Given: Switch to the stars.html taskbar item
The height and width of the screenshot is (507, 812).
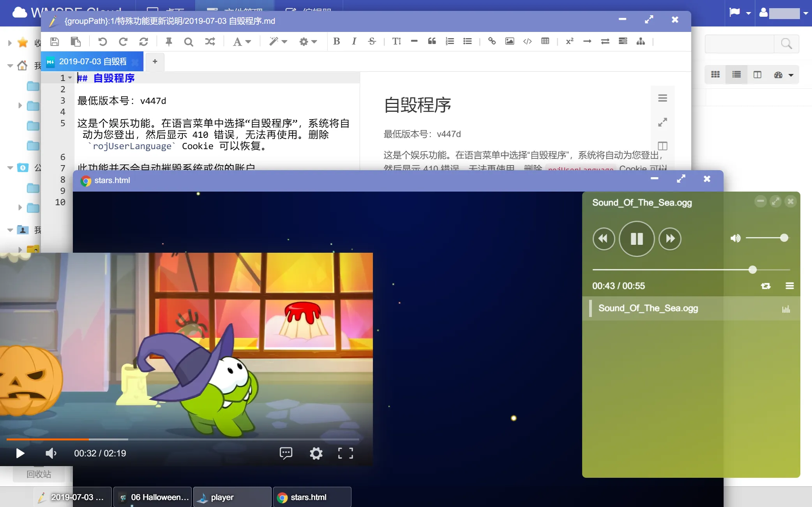Looking at the screenshot, I should tap(312, 497).
